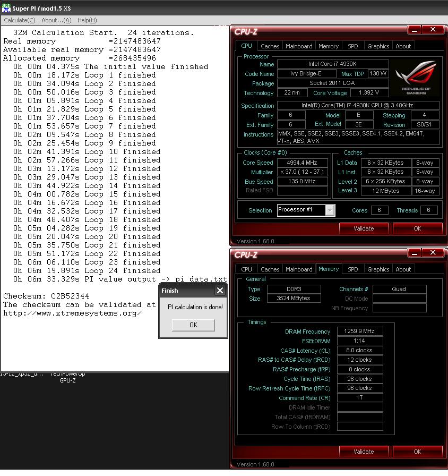Click the Multiplier value x 37.0

coord(303,172)
